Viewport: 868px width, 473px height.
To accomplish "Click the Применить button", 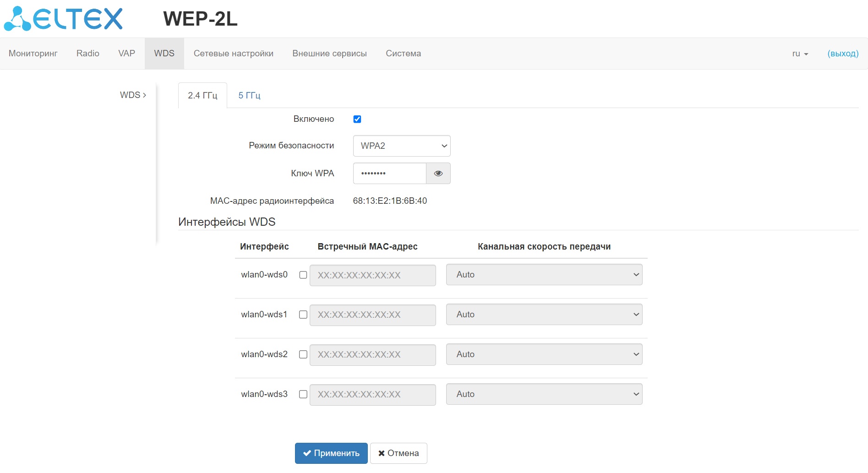I will [331, 453].
